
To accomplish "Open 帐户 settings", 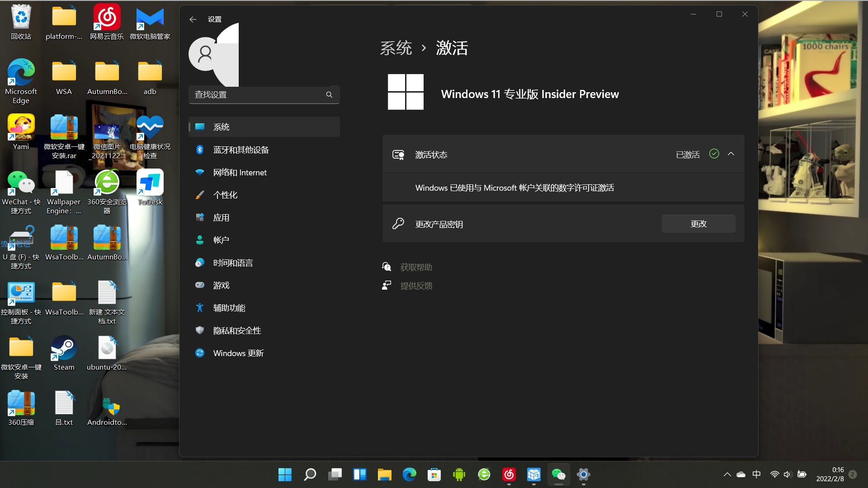I will pyautogui.click(x=264, y=240).
